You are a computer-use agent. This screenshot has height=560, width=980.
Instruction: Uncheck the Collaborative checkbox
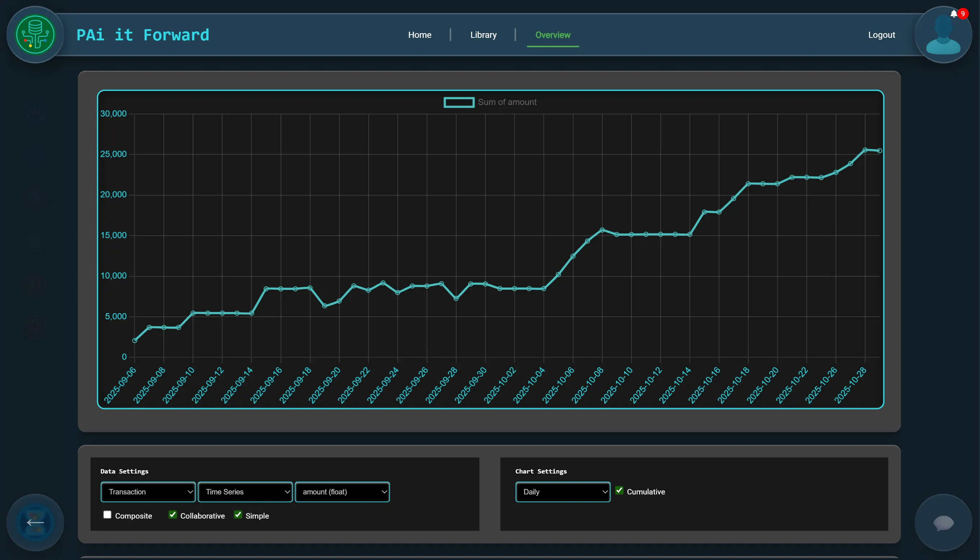173,515
